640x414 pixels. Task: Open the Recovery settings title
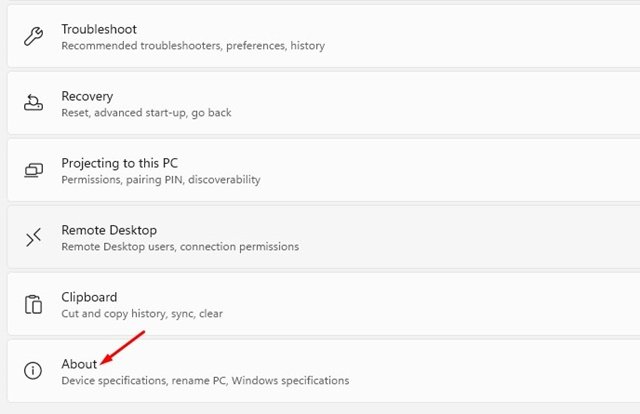tap(87, 97)
